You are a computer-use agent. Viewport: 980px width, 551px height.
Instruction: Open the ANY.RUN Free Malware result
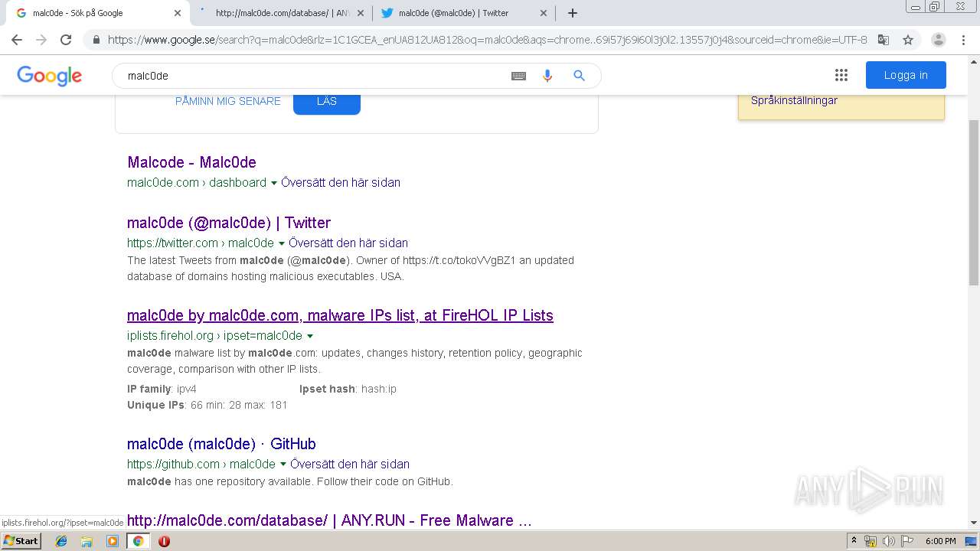329,520
